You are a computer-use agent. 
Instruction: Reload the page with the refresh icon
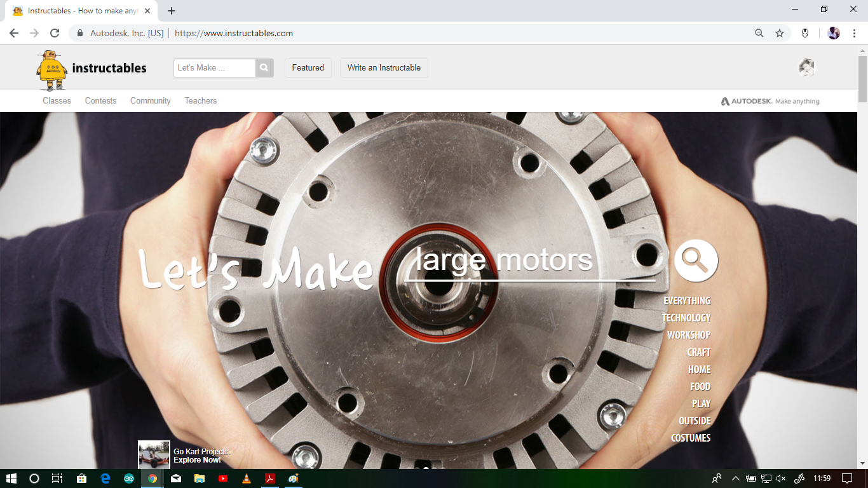55,33
